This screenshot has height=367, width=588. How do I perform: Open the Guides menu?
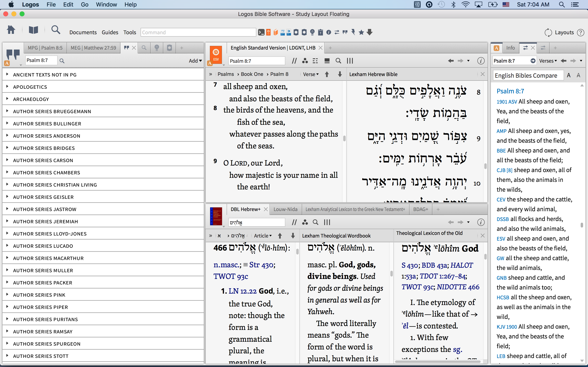pos(110,33)
